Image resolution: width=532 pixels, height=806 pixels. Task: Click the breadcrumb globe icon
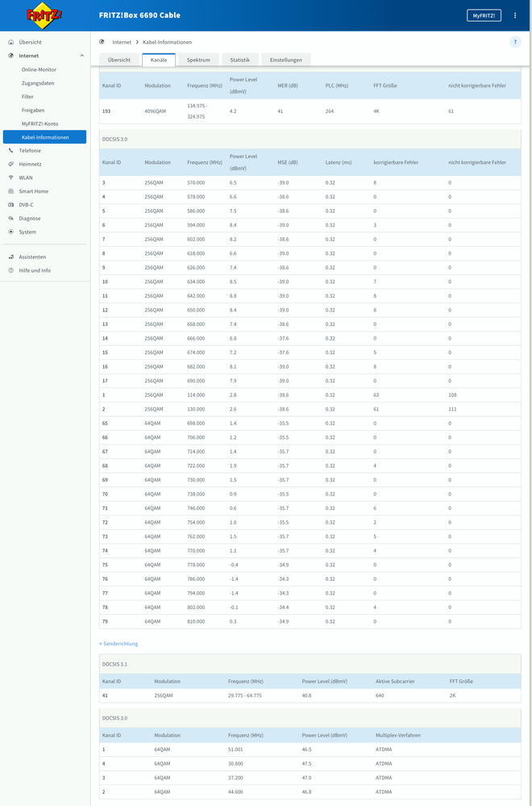[102, 42]
